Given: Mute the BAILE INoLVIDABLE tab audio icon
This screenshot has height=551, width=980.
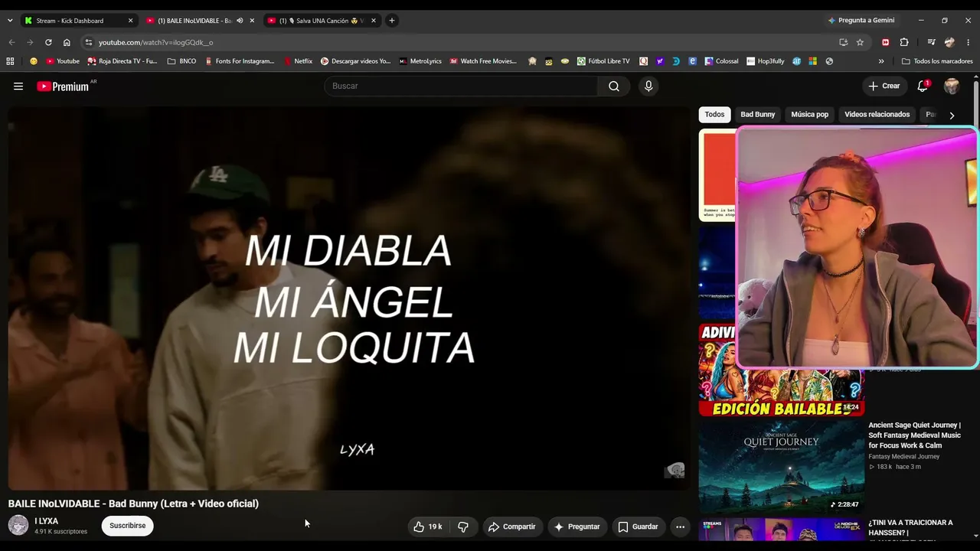Looking at the screenshot, I should [240, 21].
